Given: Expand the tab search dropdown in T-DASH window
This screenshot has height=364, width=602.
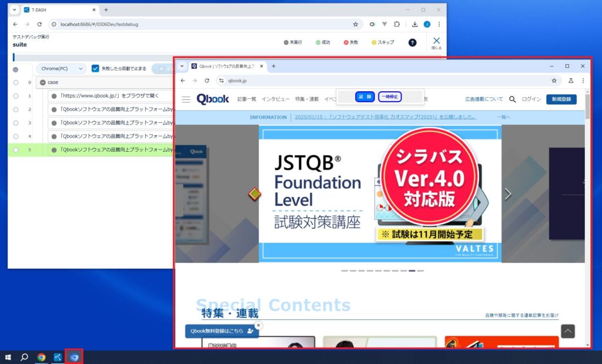Looking at the screenshot, I should (14, 9).
